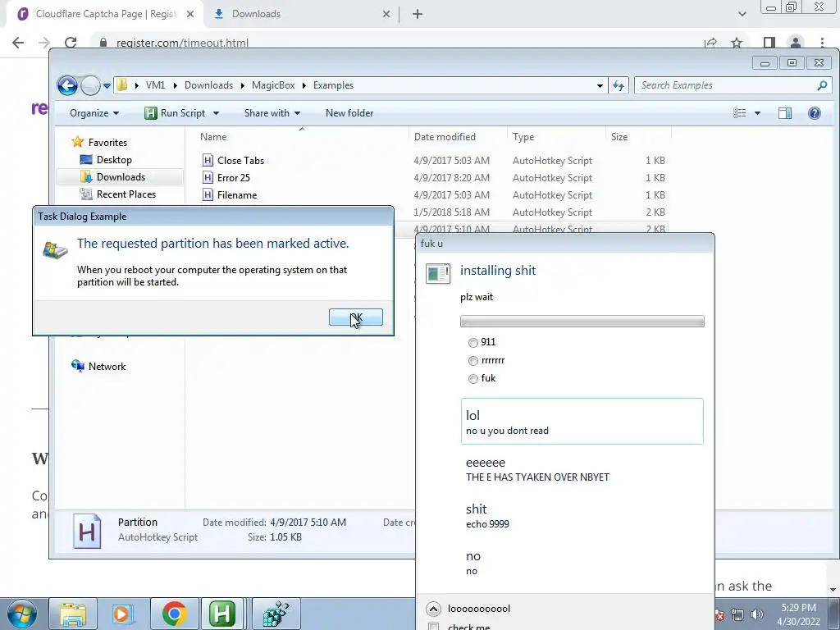
Task: Open the Windows Start menu
Action: (x=22, y=614)
